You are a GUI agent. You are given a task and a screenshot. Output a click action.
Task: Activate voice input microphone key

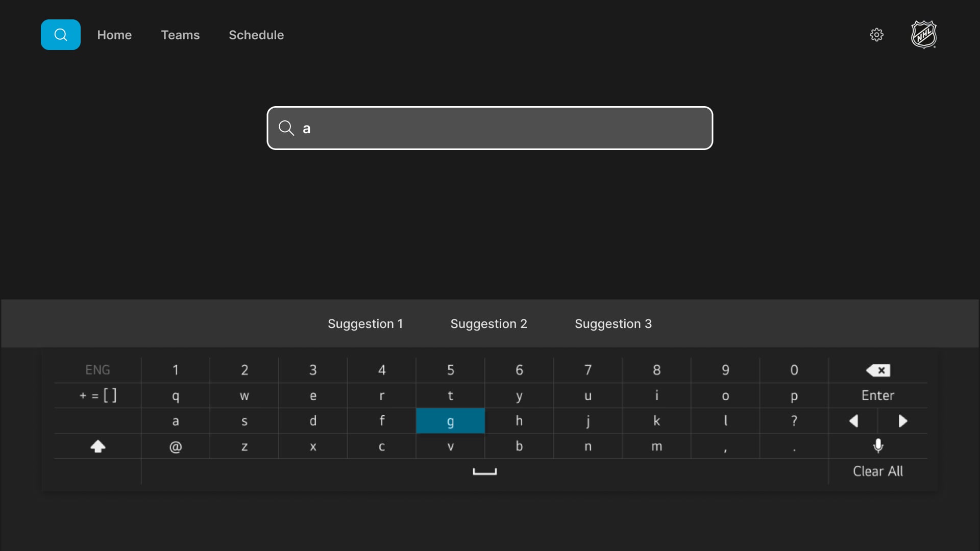click(x=878, y=446)
